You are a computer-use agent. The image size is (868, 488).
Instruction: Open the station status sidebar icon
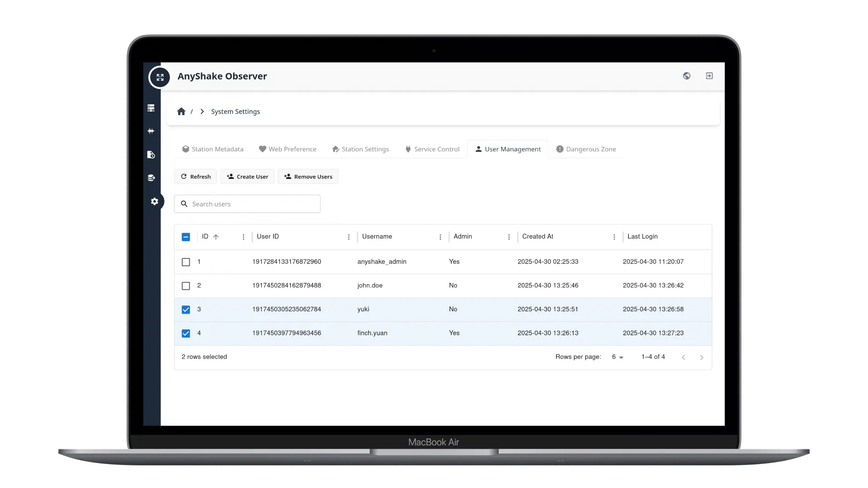click(x=151, y=108)
